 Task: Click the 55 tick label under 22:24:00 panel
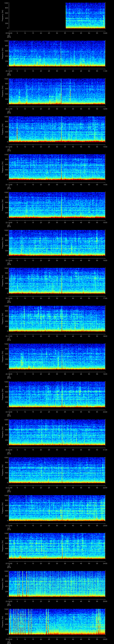97,601
